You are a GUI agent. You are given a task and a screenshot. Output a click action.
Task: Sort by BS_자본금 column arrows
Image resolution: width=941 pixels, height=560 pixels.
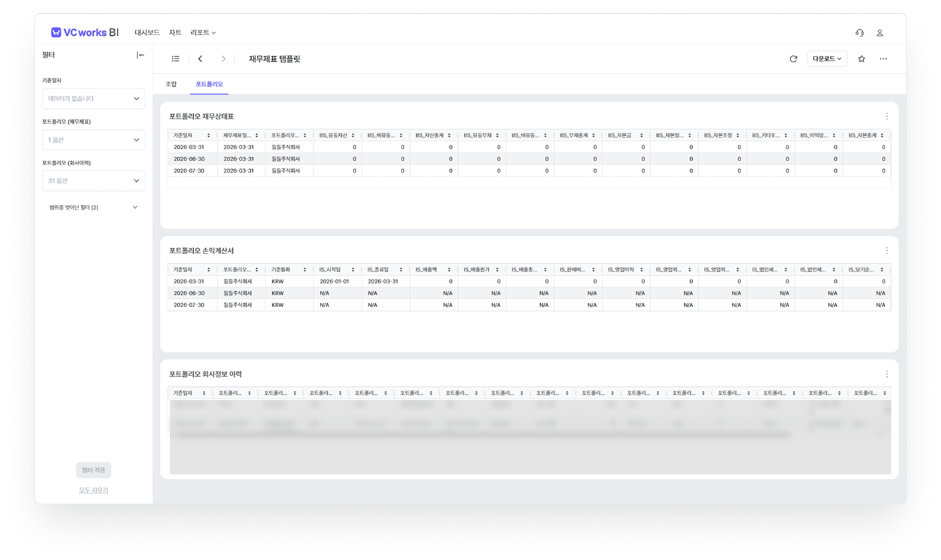(x=641, y=135)
